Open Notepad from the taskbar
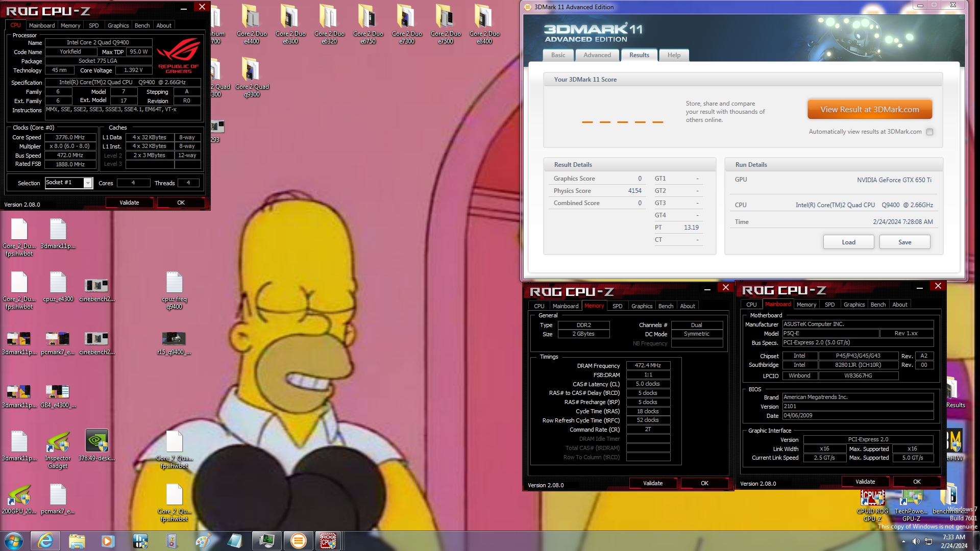 (235, 541)
